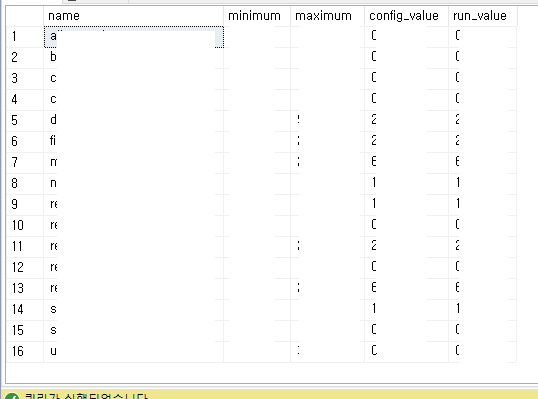The height and width of the screenshot is (399, 538).
Task: Select the name cell in row 6
Action: [x=133, y=141]
